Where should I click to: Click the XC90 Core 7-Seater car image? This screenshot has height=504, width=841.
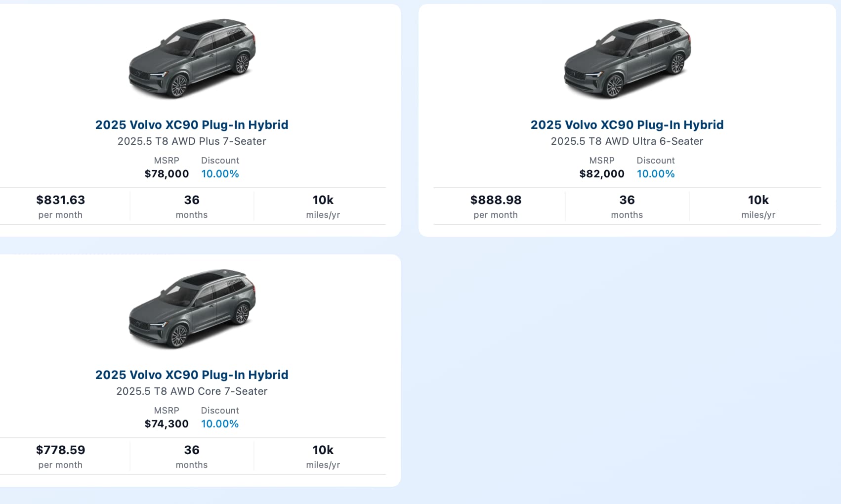(x=192, y=308)
